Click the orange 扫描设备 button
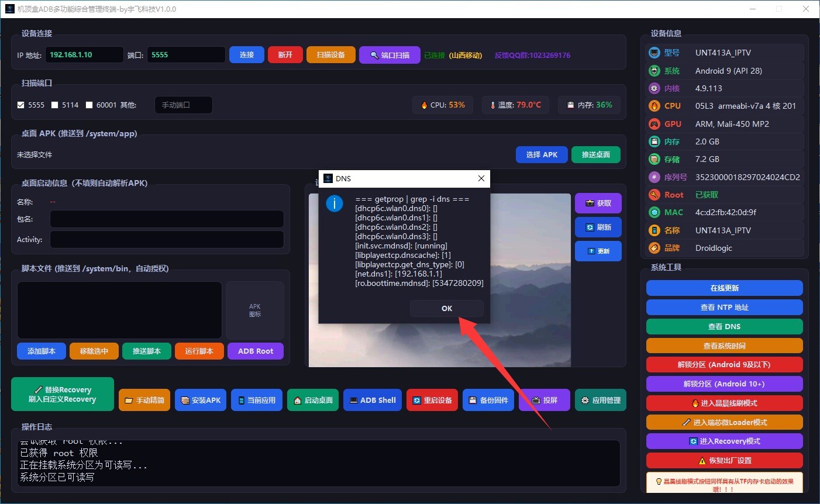Screen dimensions: 820x504 coord(331,54)
